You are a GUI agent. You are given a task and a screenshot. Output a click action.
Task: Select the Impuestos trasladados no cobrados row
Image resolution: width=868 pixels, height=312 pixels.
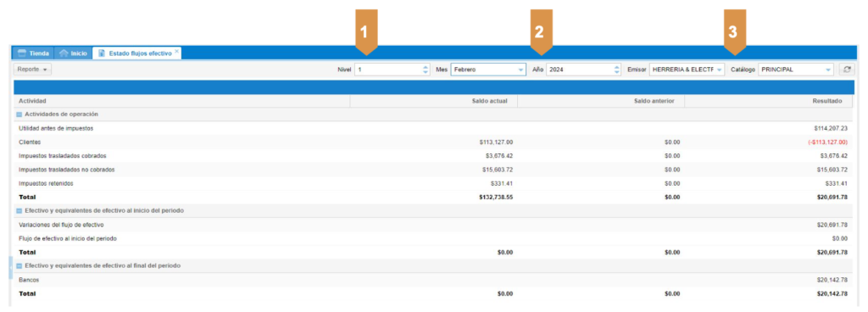coord(433,170)
